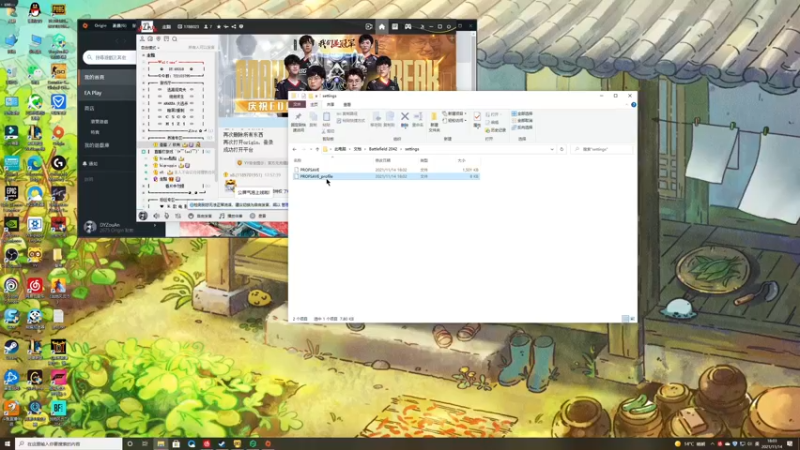
Task: Click the search settings input field
Action: pos(602,149)
